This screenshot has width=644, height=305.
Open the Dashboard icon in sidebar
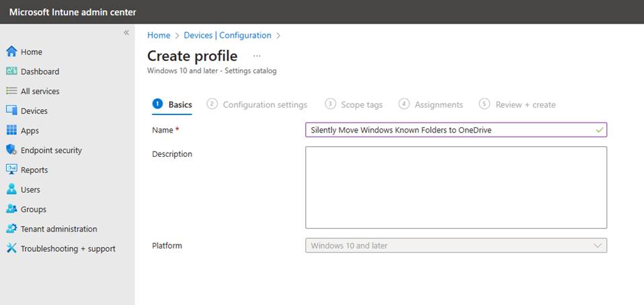click(x=11, y=71)
